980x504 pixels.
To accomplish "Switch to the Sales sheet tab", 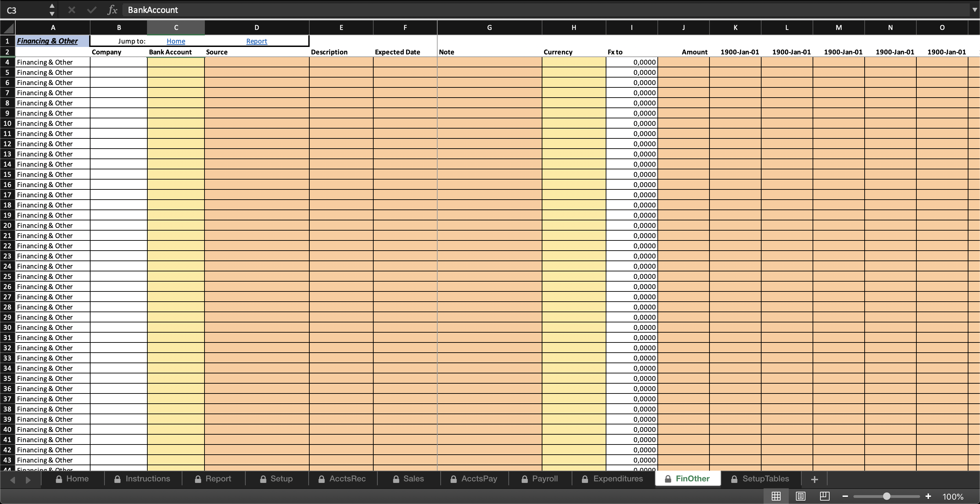I will [x=409, y=478].
